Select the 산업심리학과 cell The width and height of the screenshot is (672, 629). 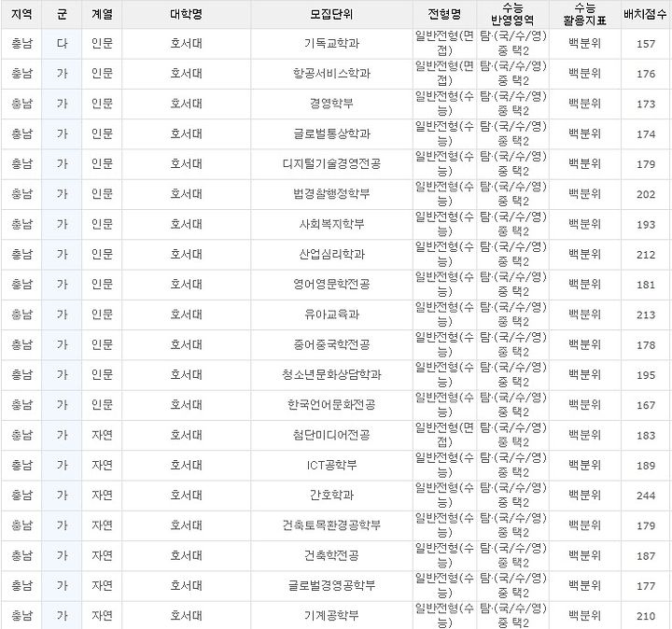pyautogui.click(x=331, y=254)
